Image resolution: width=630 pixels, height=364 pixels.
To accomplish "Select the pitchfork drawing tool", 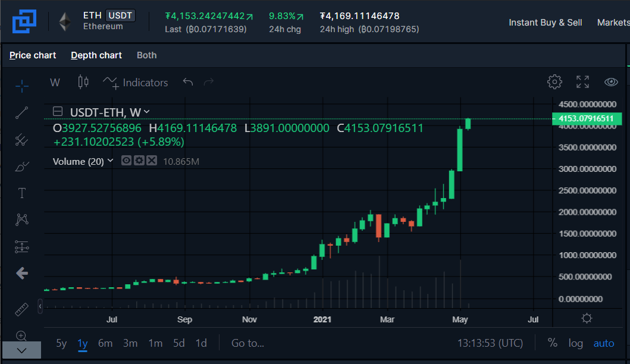I will click(21, 140).
